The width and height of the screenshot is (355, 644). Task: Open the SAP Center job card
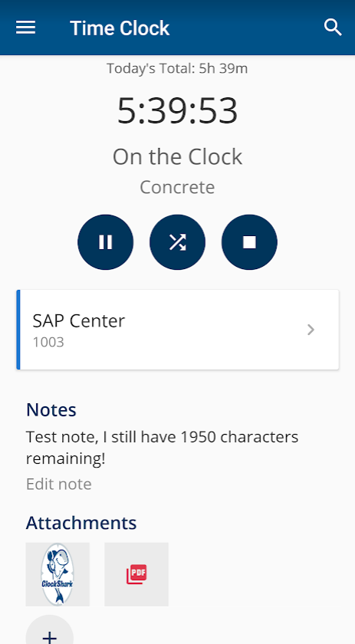(178, 330)
